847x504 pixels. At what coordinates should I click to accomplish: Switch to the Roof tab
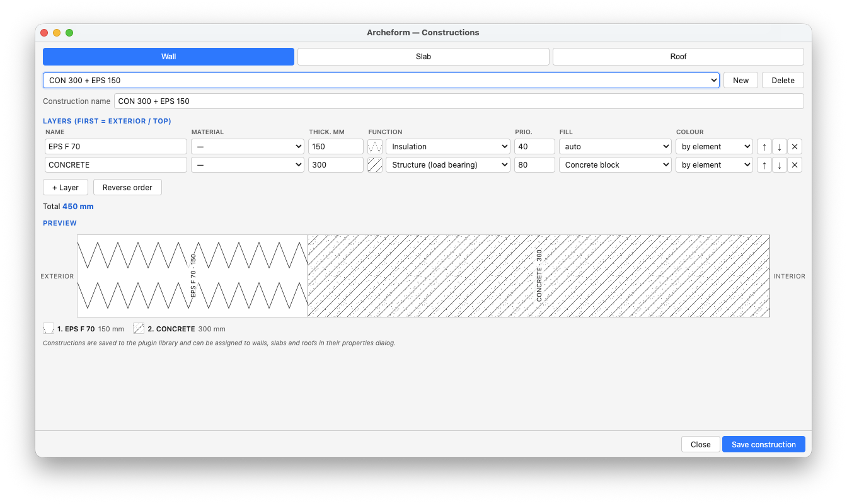pos(678,57)
